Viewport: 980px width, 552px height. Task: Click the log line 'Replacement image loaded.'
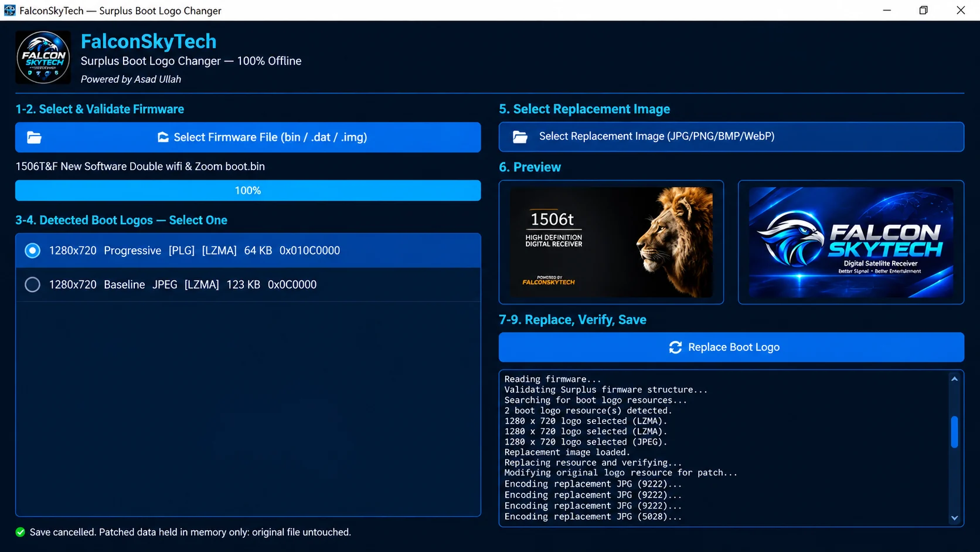tap(567, 452)
